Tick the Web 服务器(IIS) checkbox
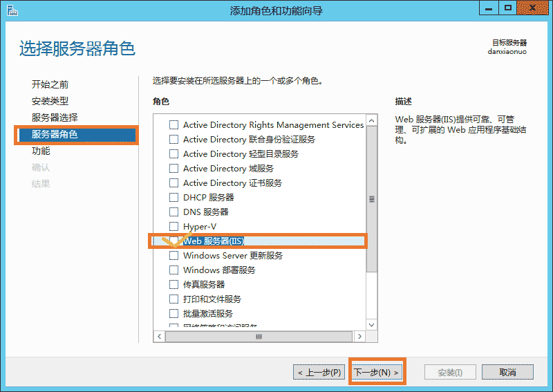 (x=174, y=241)
